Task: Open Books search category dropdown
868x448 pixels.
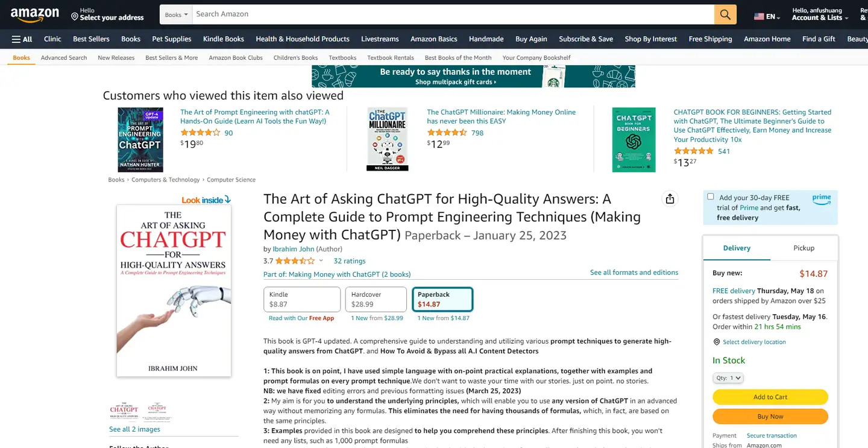Action: tap(176, 14)
